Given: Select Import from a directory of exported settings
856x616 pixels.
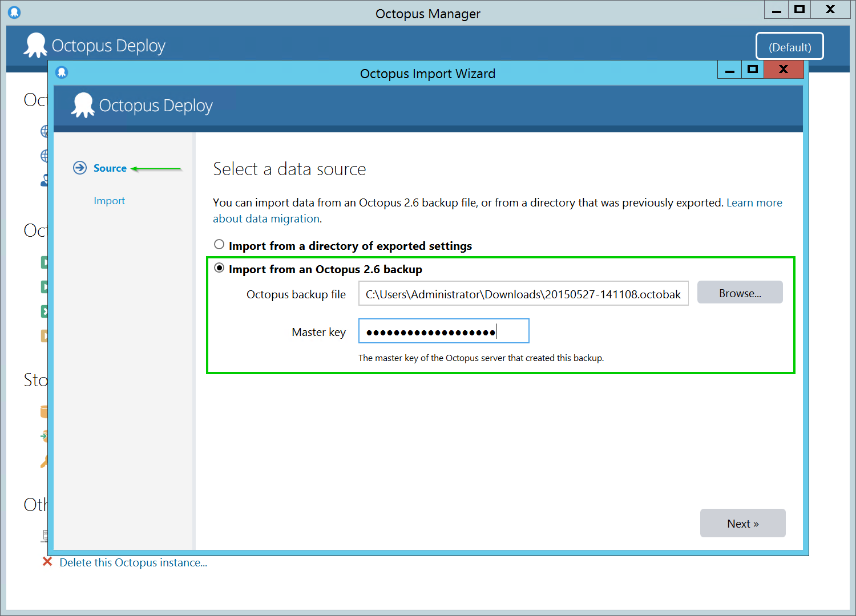Looking at the screenshot, I should click(219, 245).
